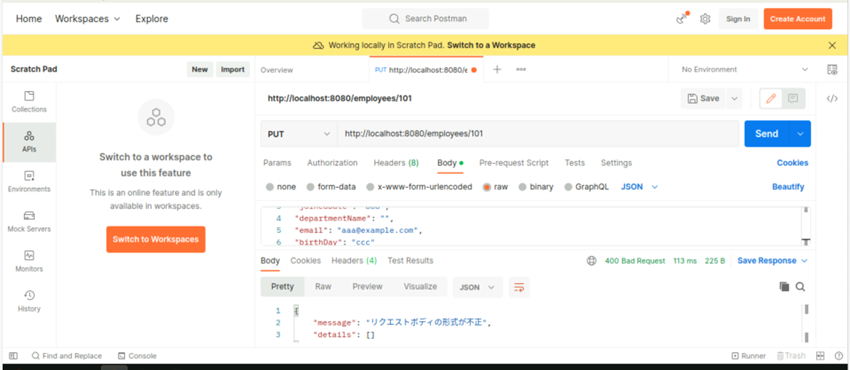This screenshot has height=370, width=850.
Task: Click the network globe icon
Action: [591, 261]
